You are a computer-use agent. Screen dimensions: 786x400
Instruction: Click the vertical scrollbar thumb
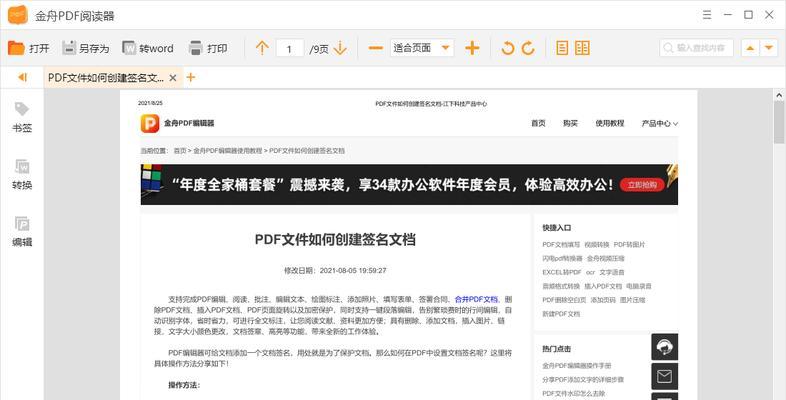[x=779, y=122]
